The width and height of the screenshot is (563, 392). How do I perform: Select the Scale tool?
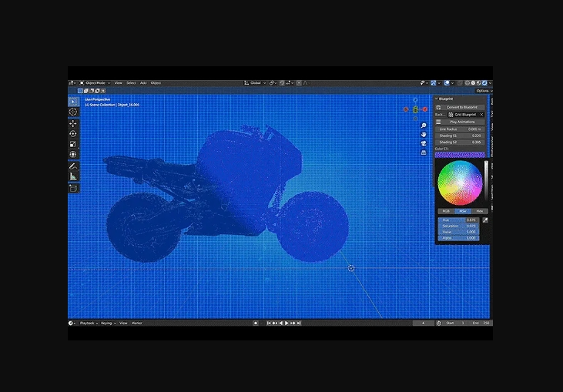coord(73,143)
